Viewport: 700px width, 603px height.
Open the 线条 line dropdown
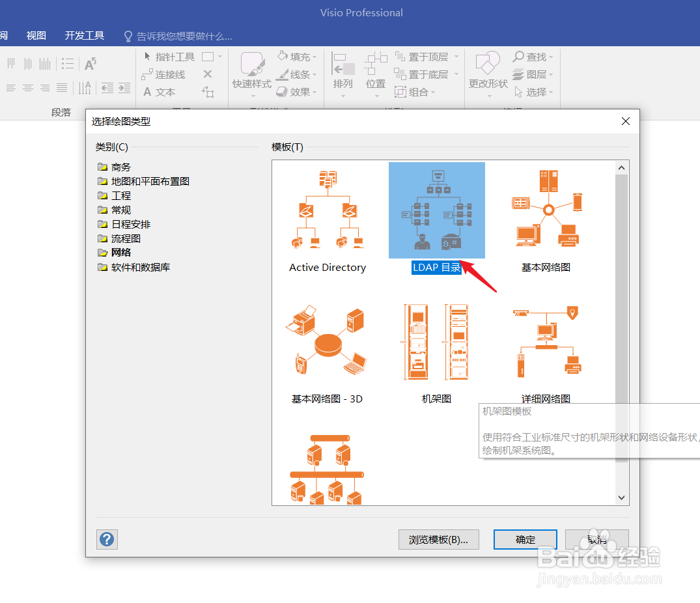[x=298, y=74]
